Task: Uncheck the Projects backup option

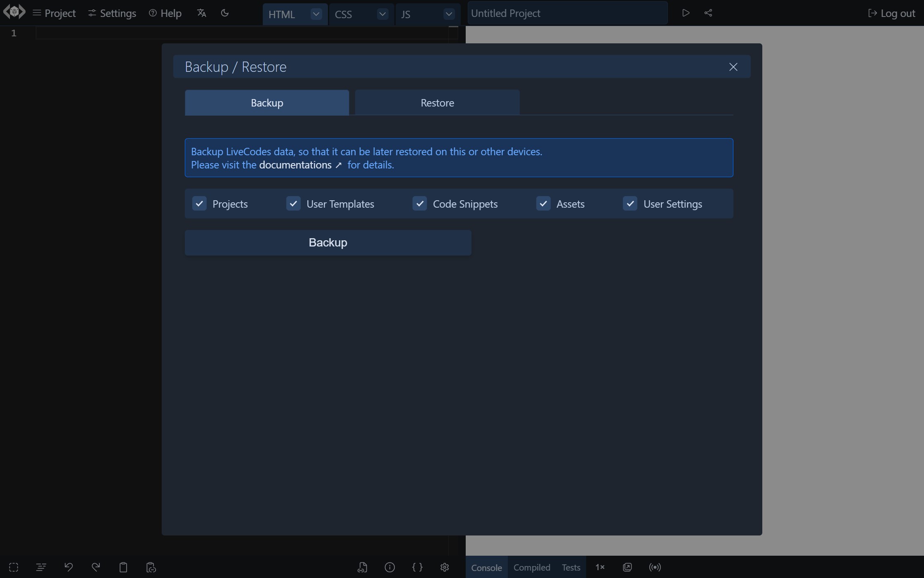Action: (x=199, y=204)
